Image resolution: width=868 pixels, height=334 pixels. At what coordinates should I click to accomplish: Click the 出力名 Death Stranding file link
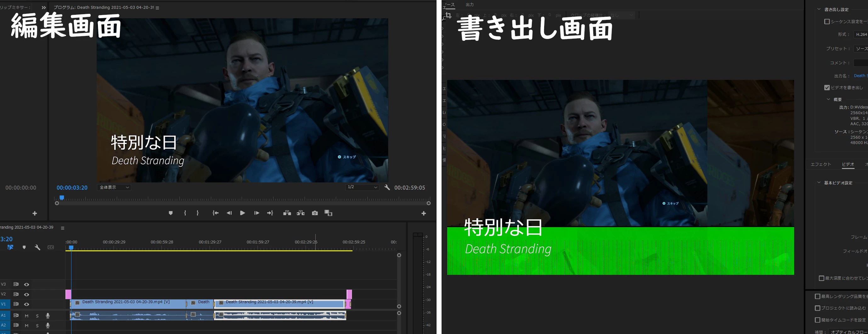click(861, 76)
